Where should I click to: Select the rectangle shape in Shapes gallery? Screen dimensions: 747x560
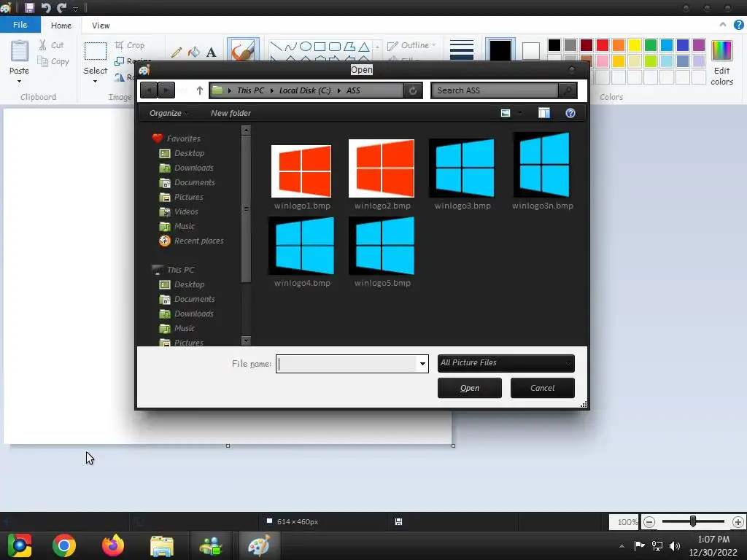point(320,46)
